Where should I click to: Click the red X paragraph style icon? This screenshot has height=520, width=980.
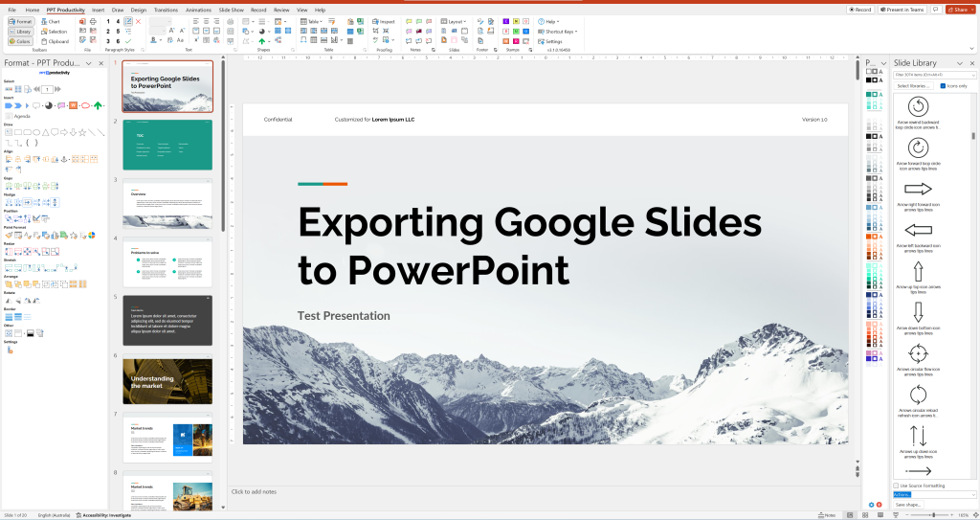tap(138, 21)
